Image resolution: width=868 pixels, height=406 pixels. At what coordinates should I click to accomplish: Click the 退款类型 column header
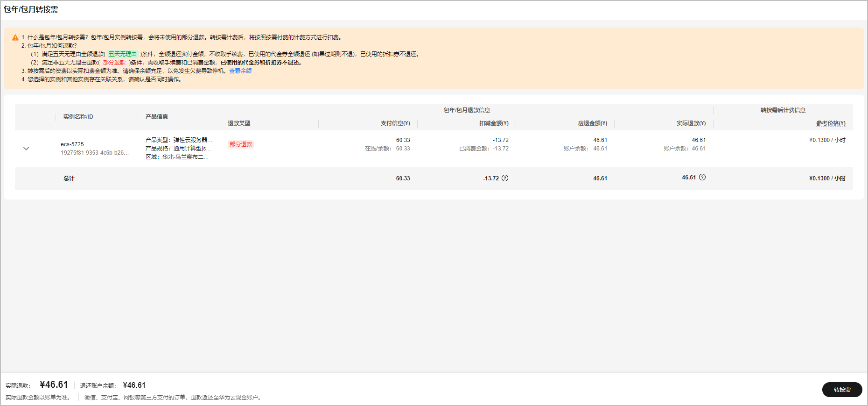(239, 123)
